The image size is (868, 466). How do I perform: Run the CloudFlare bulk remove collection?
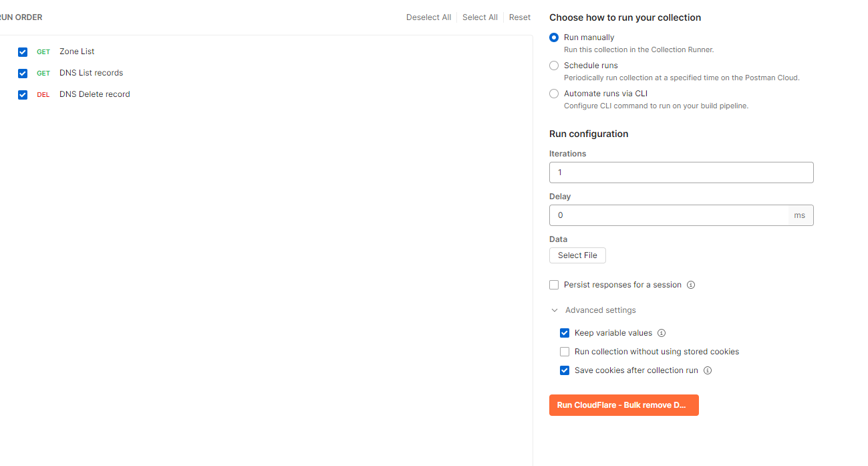tap(623, 404)
